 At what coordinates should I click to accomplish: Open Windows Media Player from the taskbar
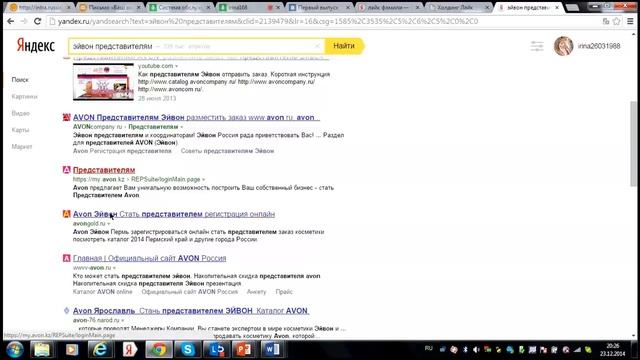pyautogui.click(x=72, y=350)
